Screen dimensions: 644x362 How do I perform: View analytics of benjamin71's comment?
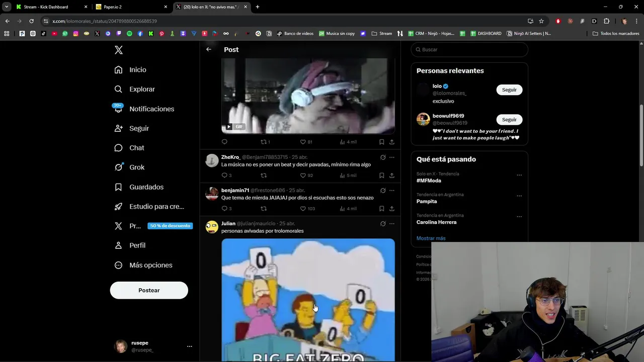348,209
